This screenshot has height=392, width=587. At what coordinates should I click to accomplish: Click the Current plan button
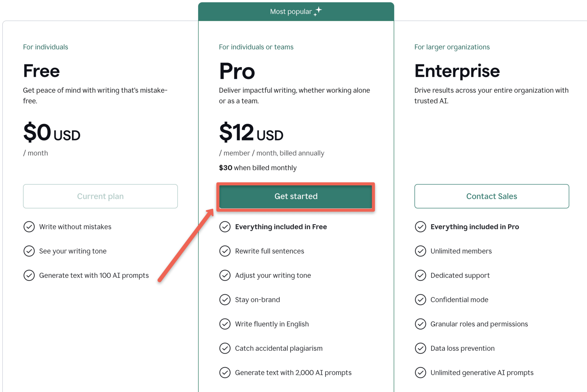(x=100, y=196)
